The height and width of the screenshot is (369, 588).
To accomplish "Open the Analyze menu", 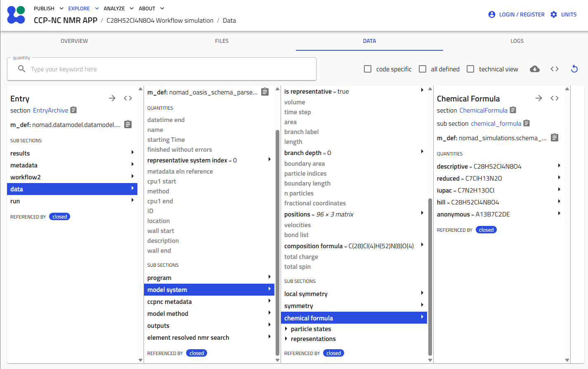I will point(119,8).
